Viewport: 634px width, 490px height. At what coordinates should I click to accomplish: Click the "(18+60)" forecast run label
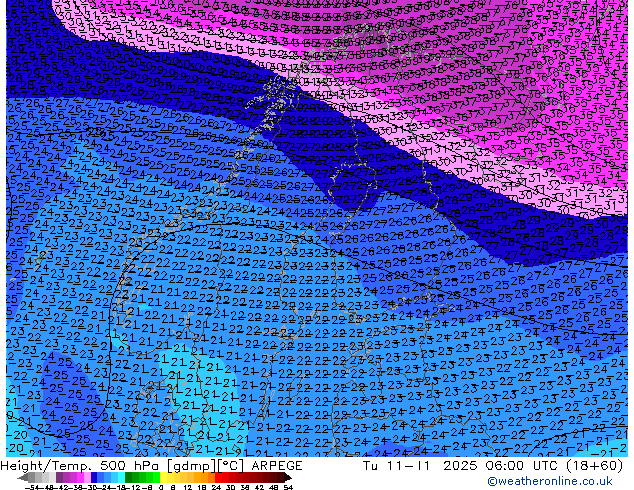click(594, 466)
